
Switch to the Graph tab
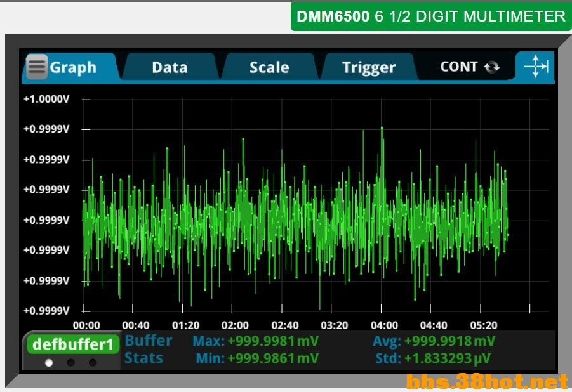[73, 67]
